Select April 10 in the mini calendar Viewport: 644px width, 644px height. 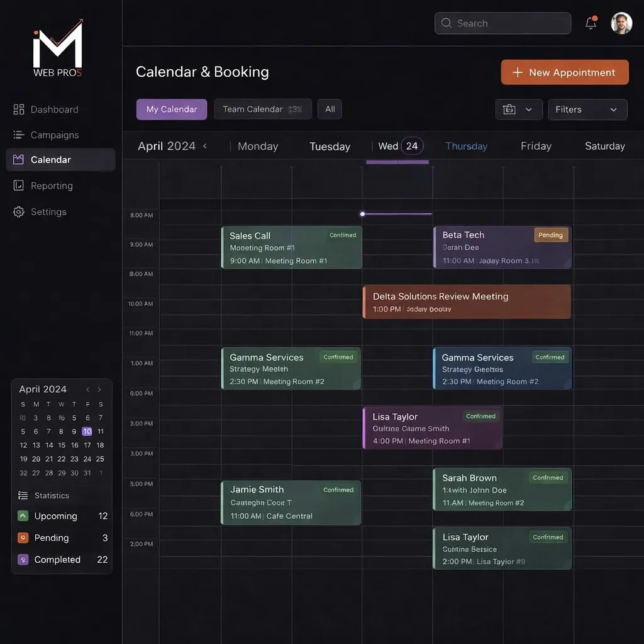point(86,431)
